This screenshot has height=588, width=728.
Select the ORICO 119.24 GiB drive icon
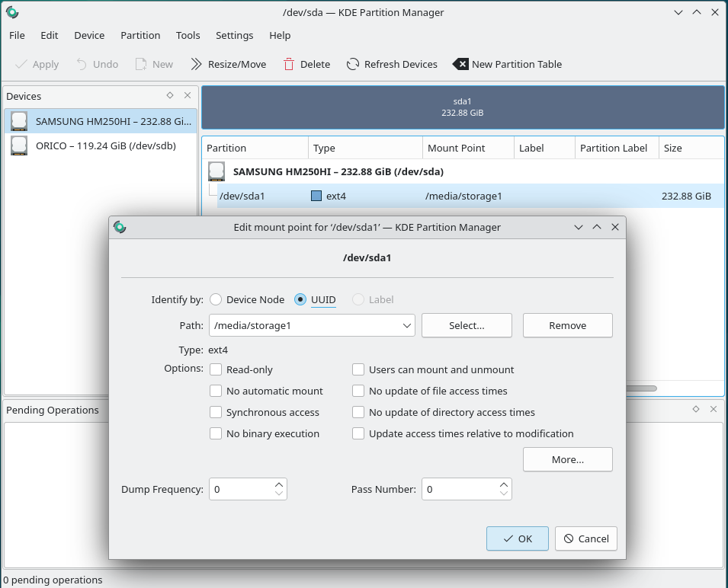click(19, 145)
